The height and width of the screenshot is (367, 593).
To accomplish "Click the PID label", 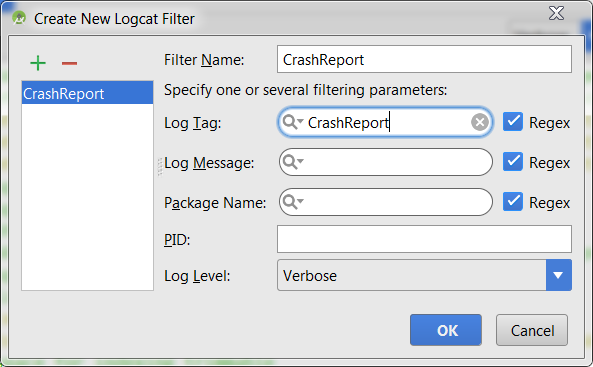I will coord(177,239).
